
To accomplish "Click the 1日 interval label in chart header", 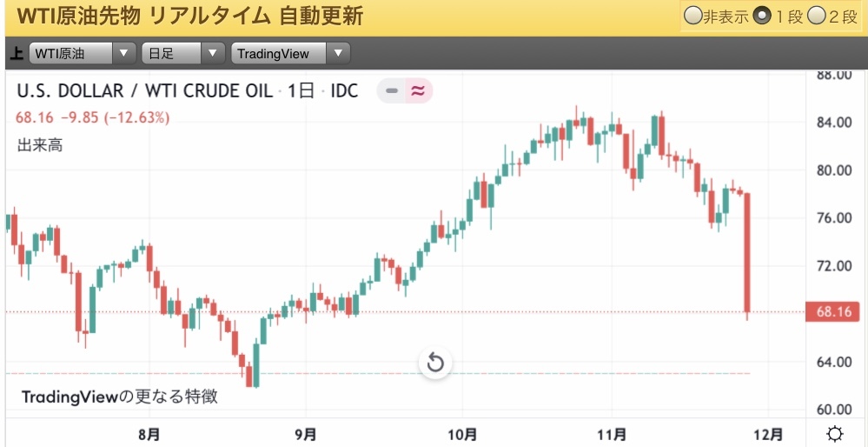I will click(300, 90).
